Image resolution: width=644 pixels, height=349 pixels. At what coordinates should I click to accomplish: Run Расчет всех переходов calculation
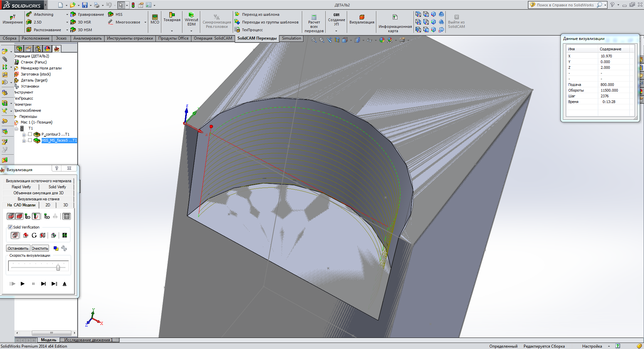point(314,23)
